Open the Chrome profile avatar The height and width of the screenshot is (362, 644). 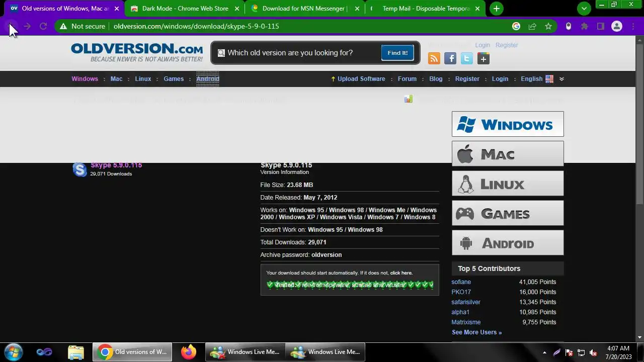tap(617, 26)
